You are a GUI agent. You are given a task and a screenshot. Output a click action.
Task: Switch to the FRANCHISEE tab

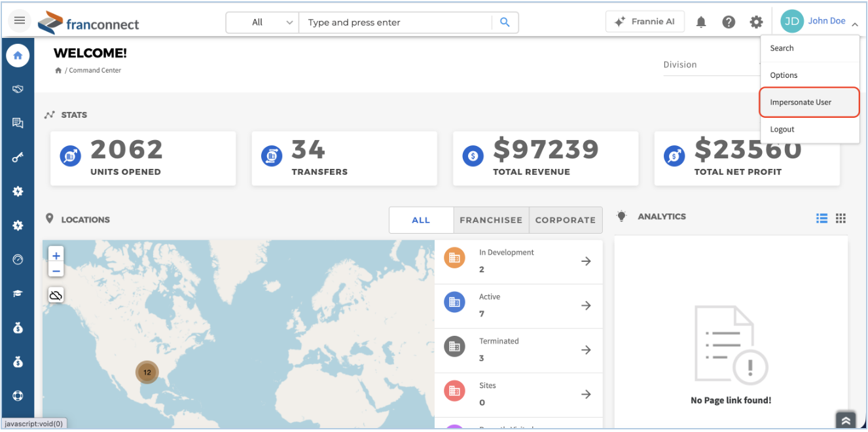(x=491, y=220)
